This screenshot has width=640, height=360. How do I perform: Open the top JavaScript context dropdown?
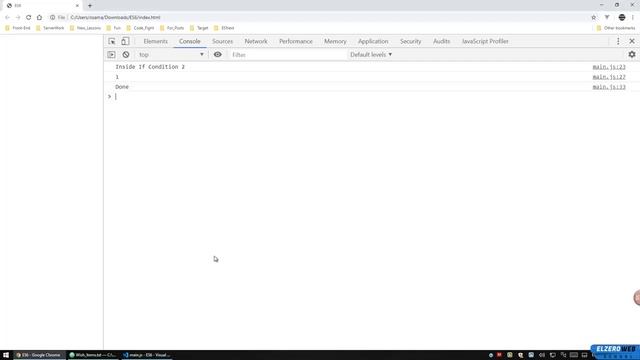171,55
